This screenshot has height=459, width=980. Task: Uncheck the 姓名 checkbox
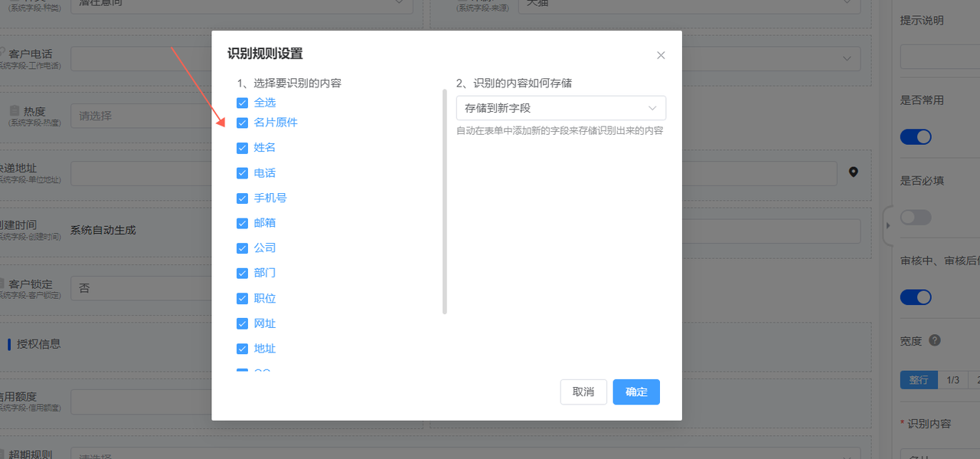point(242,148)
